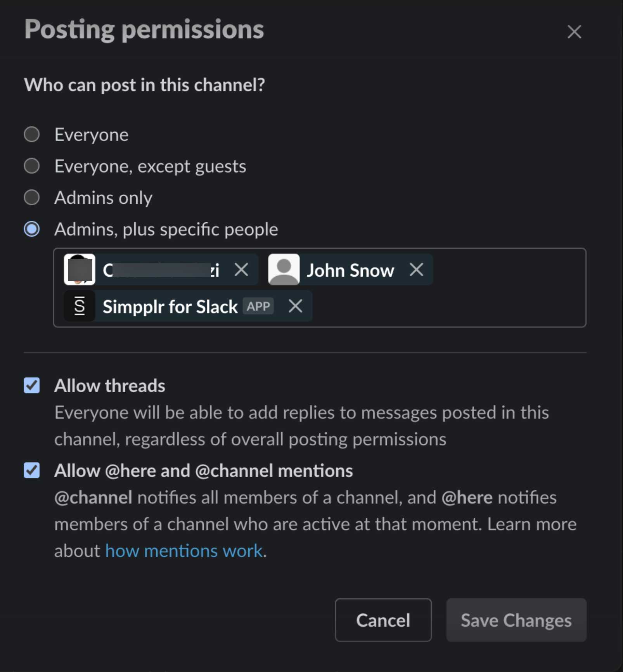Select the Admins only option
623x672 pixels.
tap(32, 198)
